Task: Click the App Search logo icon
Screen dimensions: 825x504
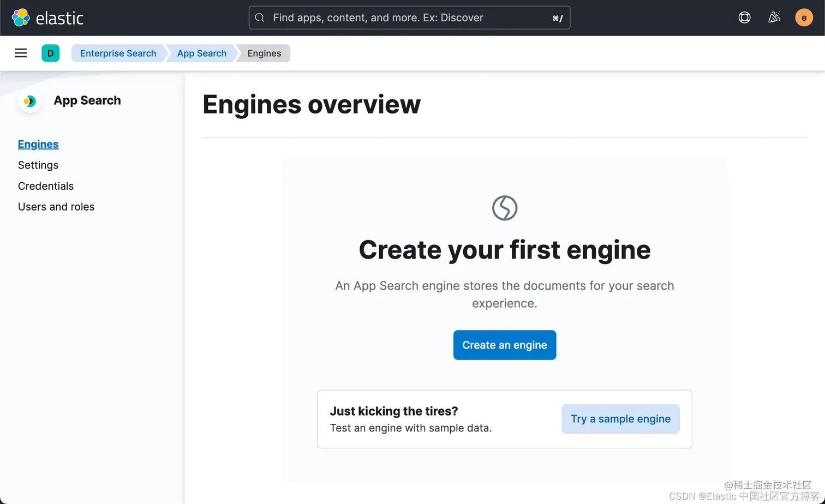Action: tap(29, 101)
